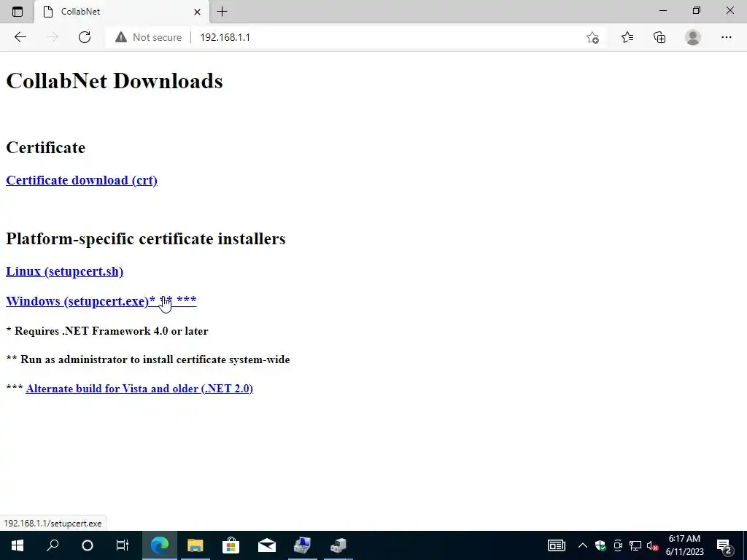
Task: Open a new browser tab
Action: pyautogui.click(x=222, y=12)
